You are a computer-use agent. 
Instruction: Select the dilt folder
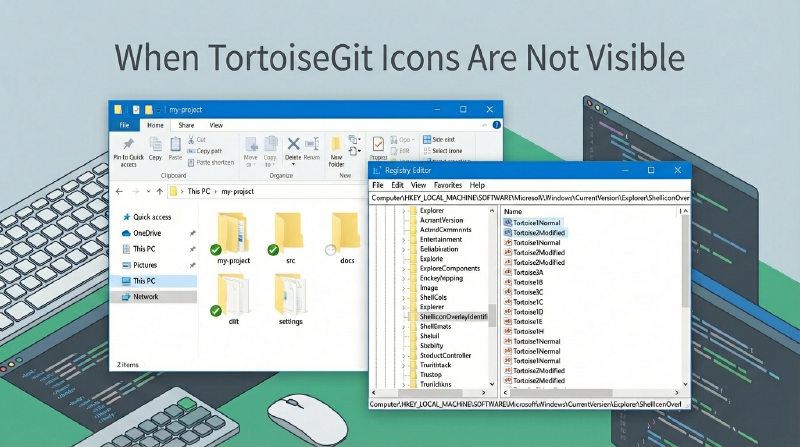point(233,300)
